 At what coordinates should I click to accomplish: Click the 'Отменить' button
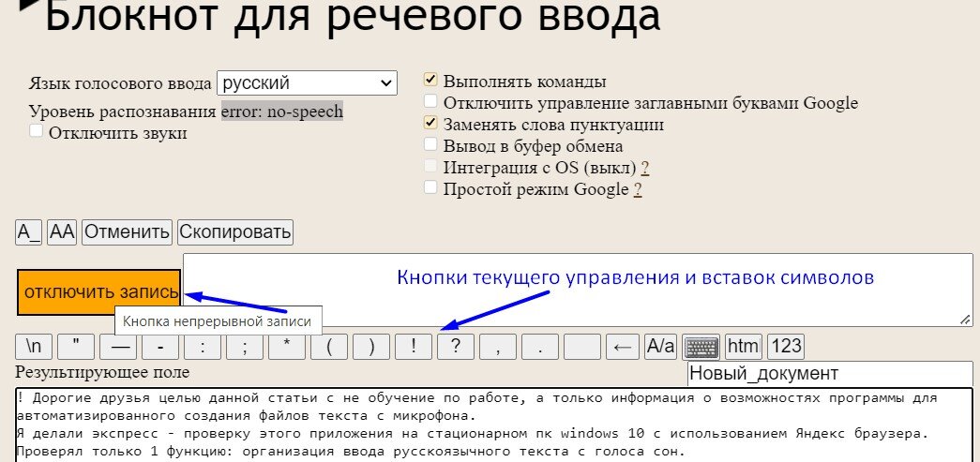click(x=127, y=232)
